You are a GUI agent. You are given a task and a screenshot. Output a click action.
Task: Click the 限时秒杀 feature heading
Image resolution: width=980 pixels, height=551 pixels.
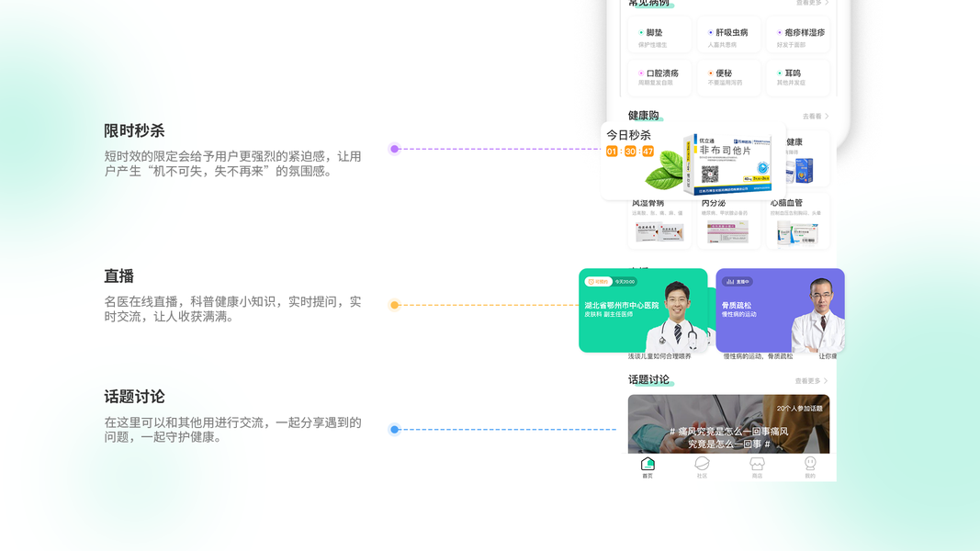click(x=134, y=130)
